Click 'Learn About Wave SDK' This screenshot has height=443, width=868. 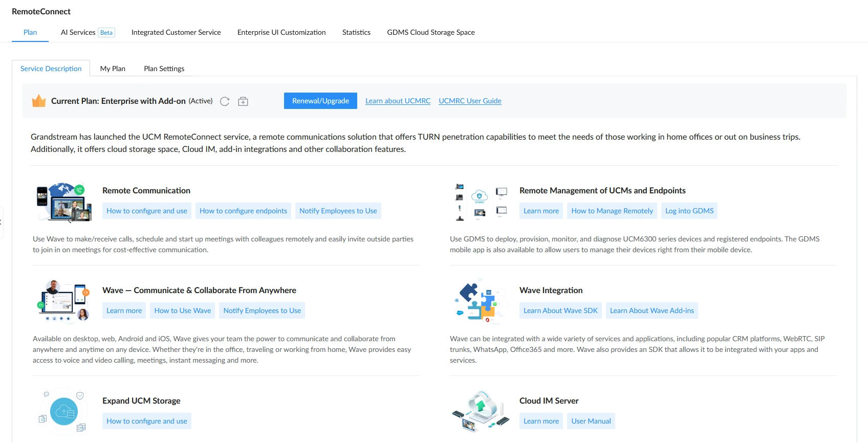tap(560, 311)
